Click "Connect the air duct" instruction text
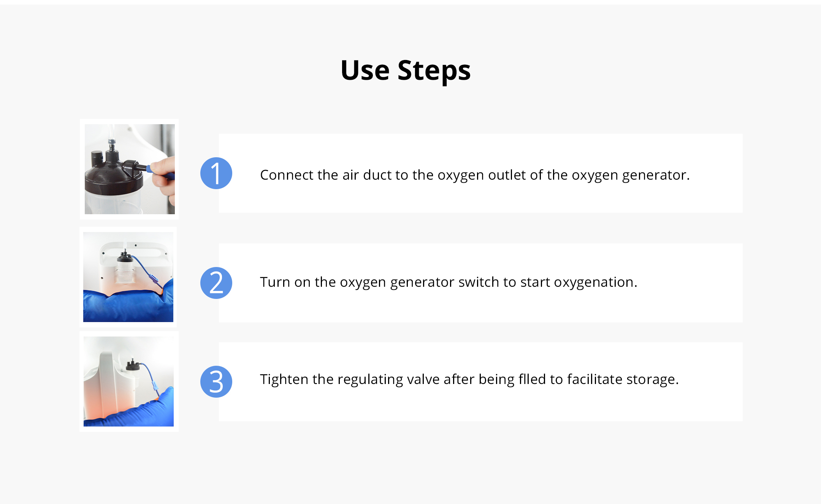The height and width of the screenshot is (504, 821). [474, 175]
